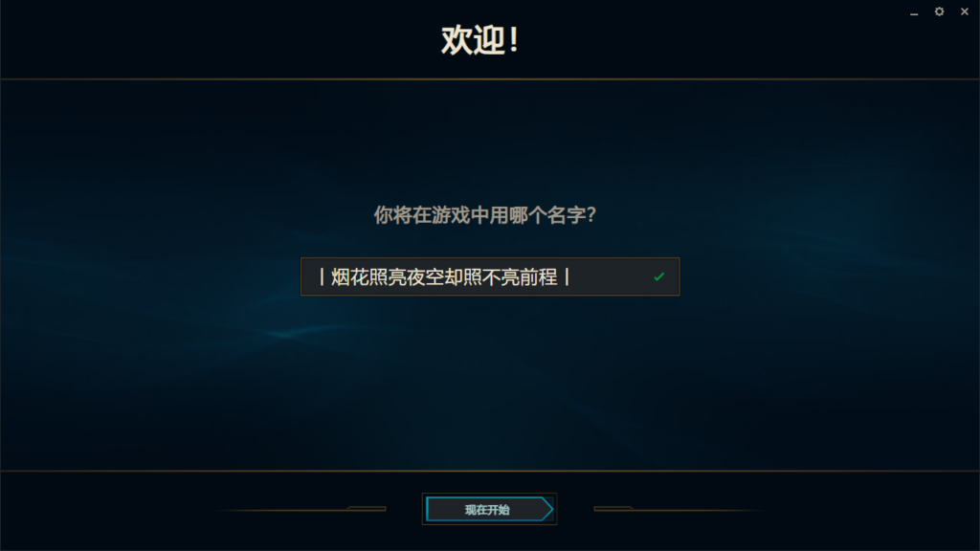Click the 你将在游戏中用哪个名字? prompt text
This screenshot has height=551, width=980.
click(485, 215)
